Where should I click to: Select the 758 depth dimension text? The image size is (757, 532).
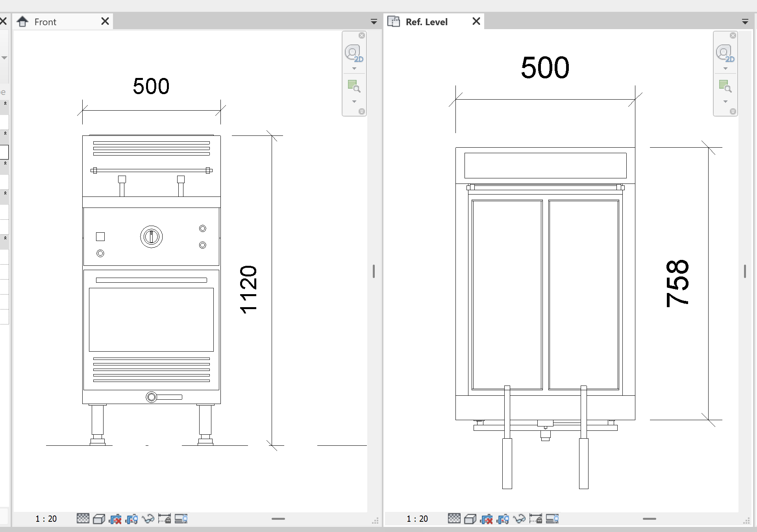tap(677, 283)
